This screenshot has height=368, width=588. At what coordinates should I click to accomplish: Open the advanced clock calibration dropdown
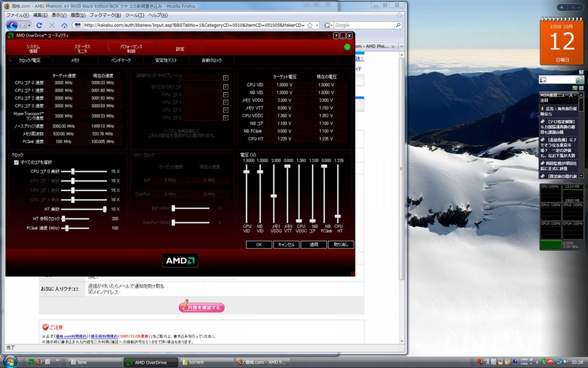(226, 78)
